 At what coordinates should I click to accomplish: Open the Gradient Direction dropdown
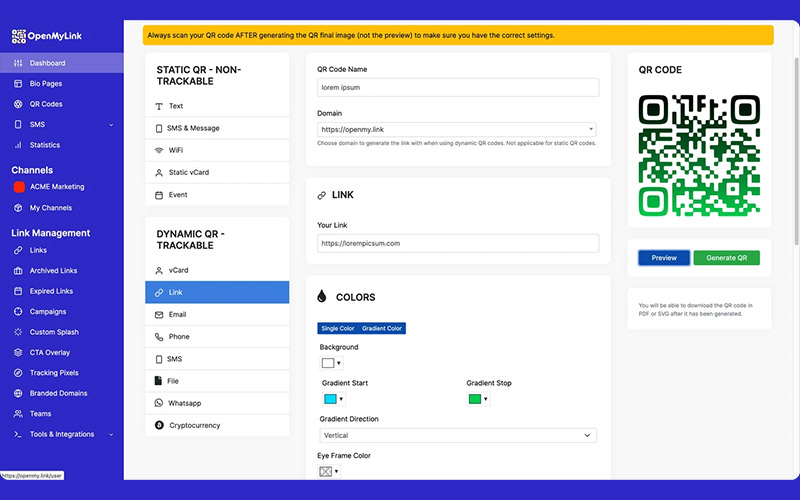click(458, 435)
